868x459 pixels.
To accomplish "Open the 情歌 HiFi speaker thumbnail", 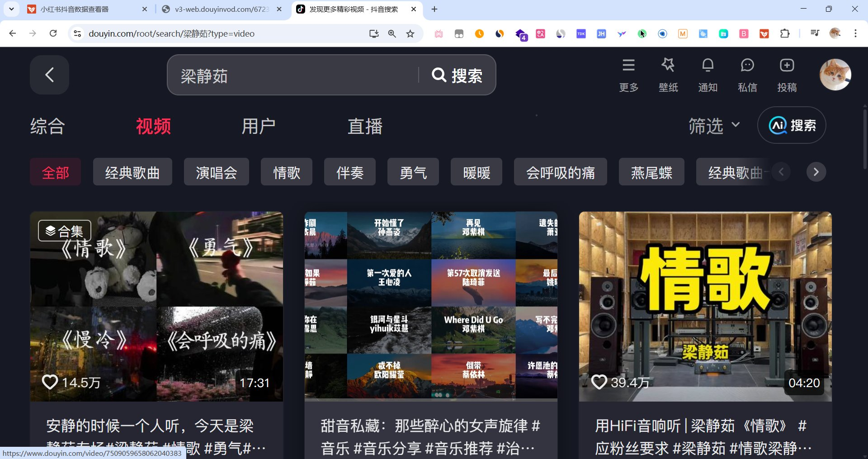I will click(x=705, y=306).
